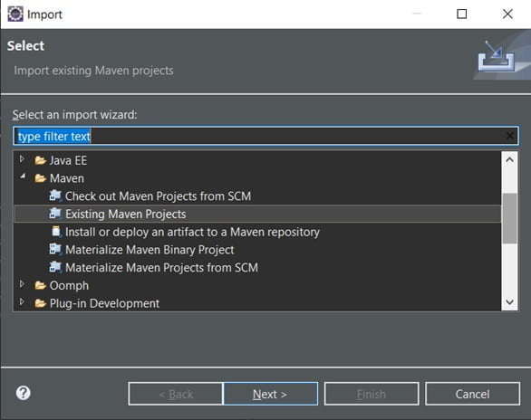Click the Oomph folder icon
This screenshot has height=420, width=531.
coord(40,285)
